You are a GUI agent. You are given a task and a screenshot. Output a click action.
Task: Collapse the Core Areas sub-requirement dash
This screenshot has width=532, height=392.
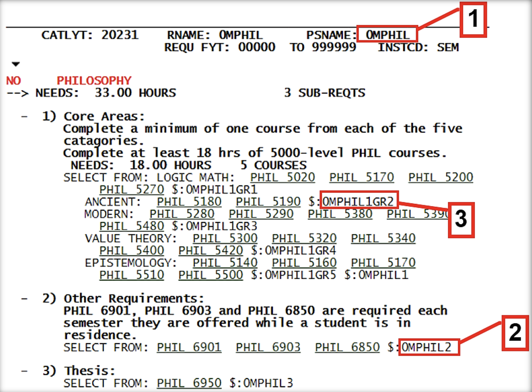(24, 117)
